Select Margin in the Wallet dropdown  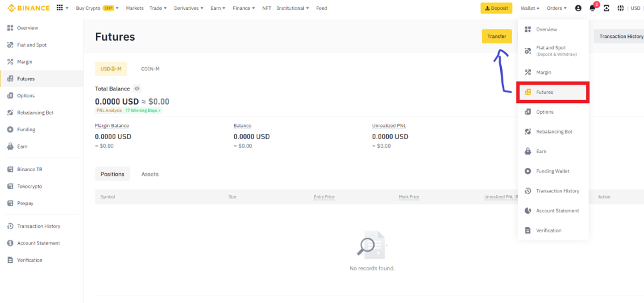(553, 72)
